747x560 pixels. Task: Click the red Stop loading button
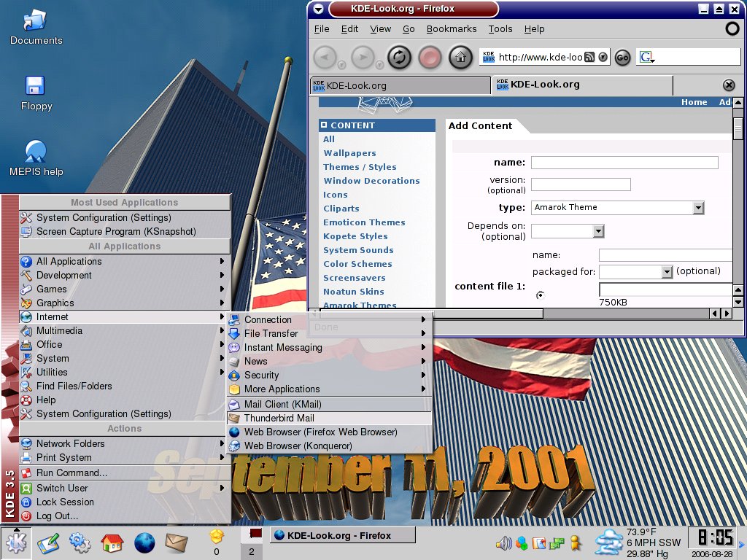(x=430, y=58)
